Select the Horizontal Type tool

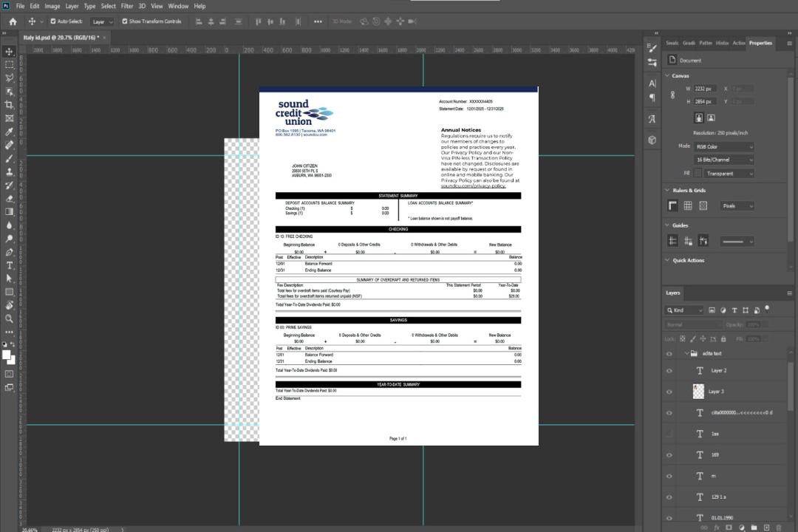click(9, 265)
